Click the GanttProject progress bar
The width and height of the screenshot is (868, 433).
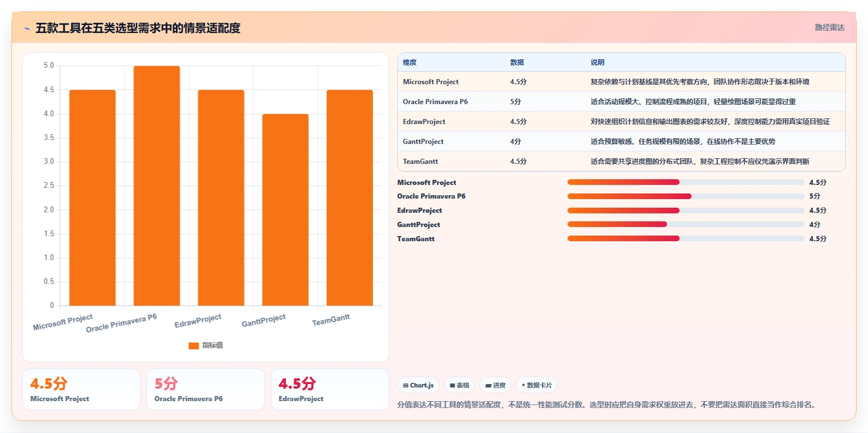[686, 224]
